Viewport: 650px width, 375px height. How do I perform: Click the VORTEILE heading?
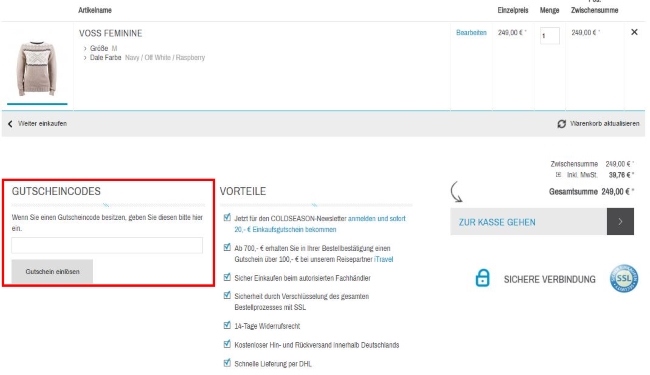pos(243,191)
